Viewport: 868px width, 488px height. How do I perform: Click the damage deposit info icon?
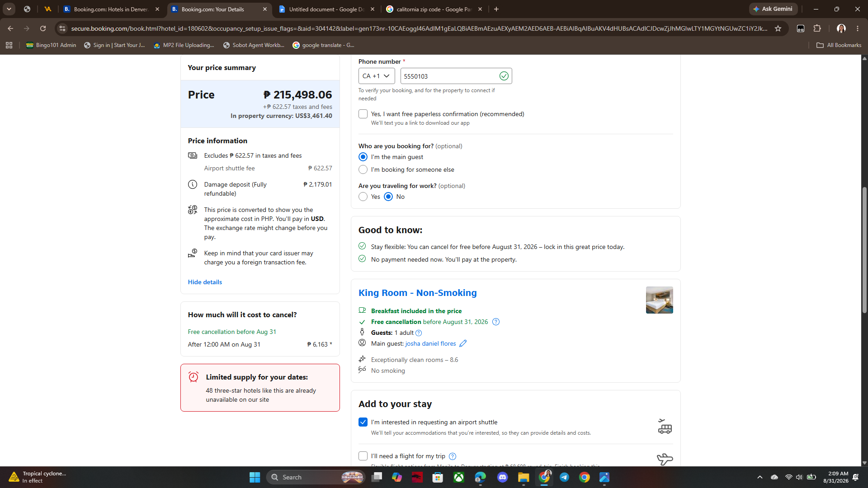click(x=193, y=184)
